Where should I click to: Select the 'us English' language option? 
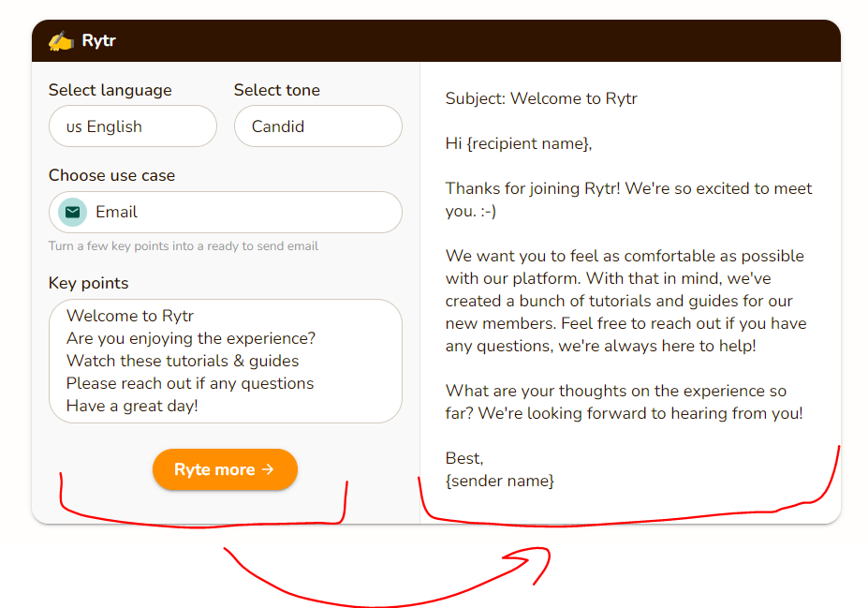(x=132, y=126)
